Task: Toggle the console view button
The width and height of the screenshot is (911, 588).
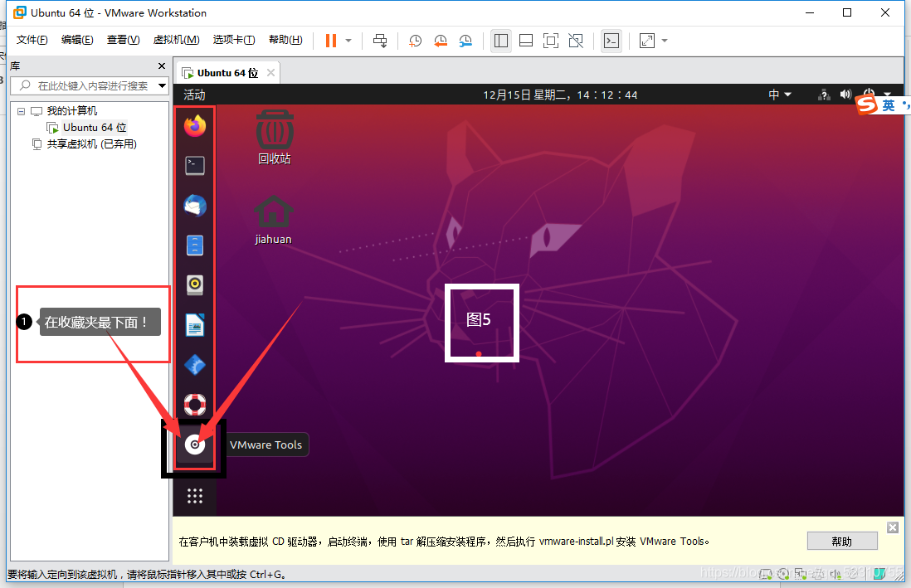Action: coord(611,40)
